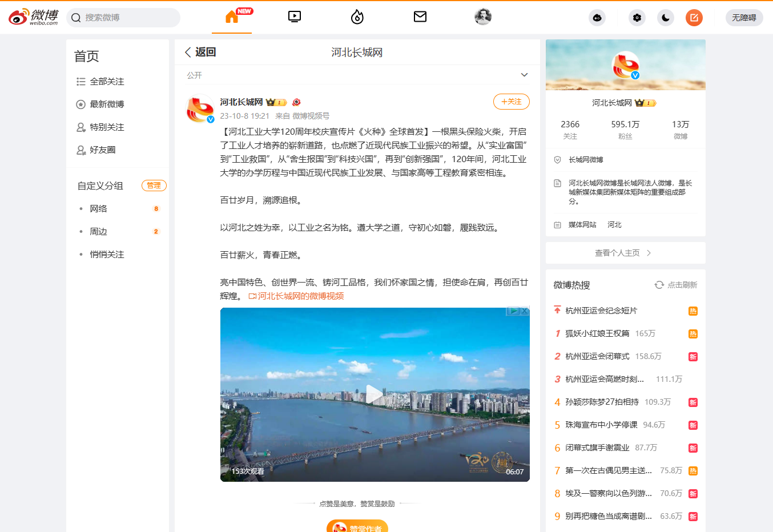Open the Weibo logo homepage

coord(33,17)
